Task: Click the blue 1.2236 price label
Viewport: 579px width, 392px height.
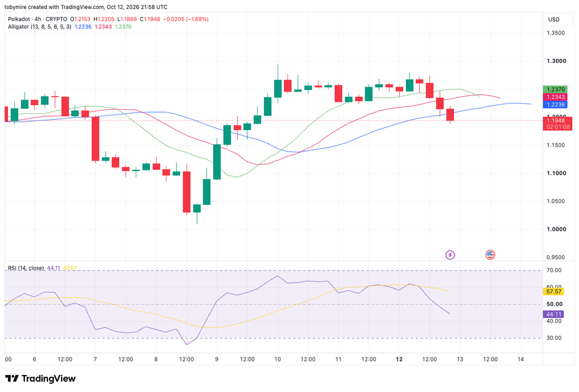Action: pyautogui.click(x=555, y=105)
